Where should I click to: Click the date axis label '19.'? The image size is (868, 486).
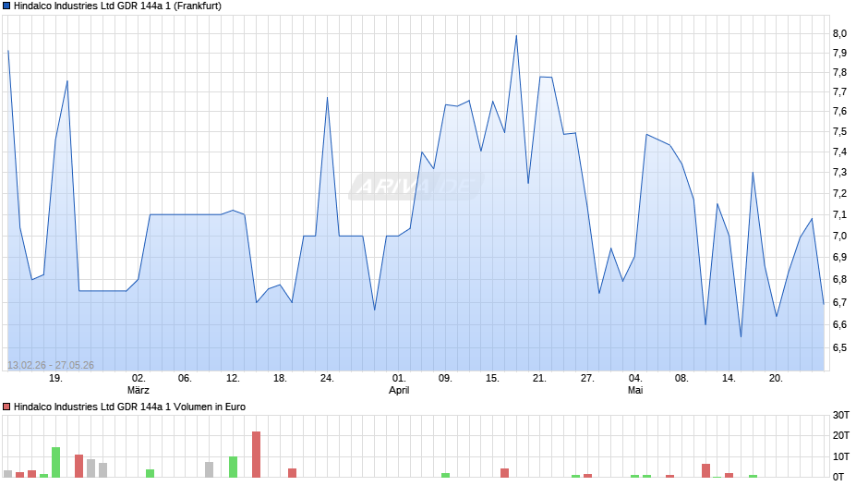click(x=55, y=378)
